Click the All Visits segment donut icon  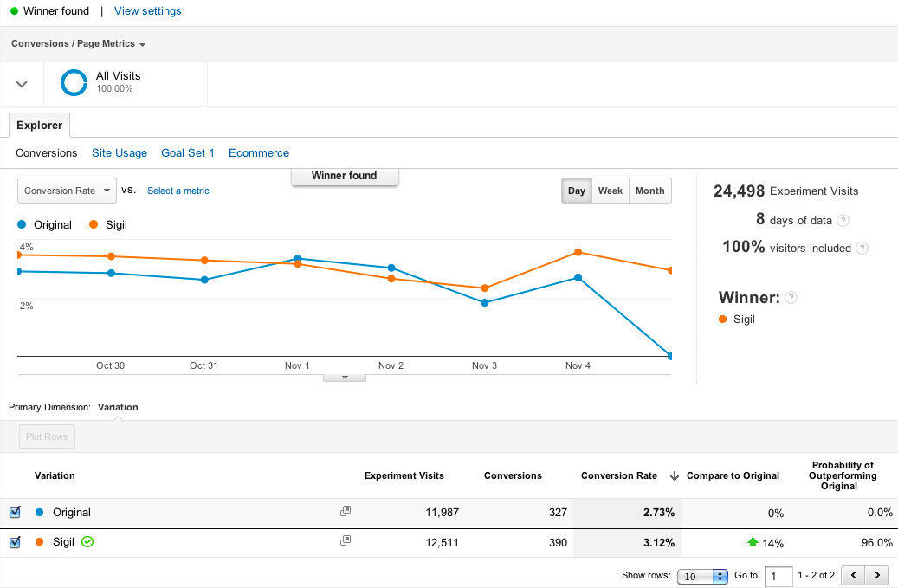pos(74,83)
